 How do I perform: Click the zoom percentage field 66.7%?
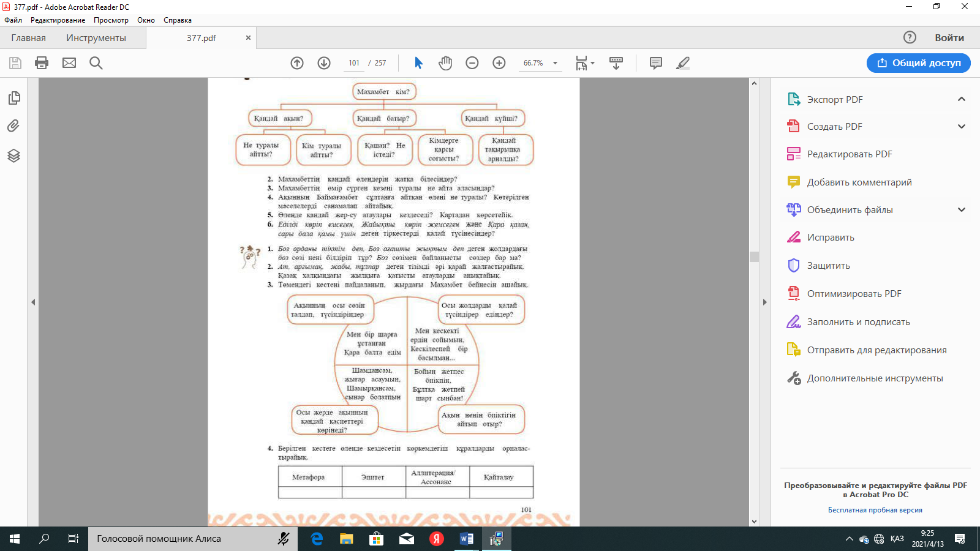(533, 63)
